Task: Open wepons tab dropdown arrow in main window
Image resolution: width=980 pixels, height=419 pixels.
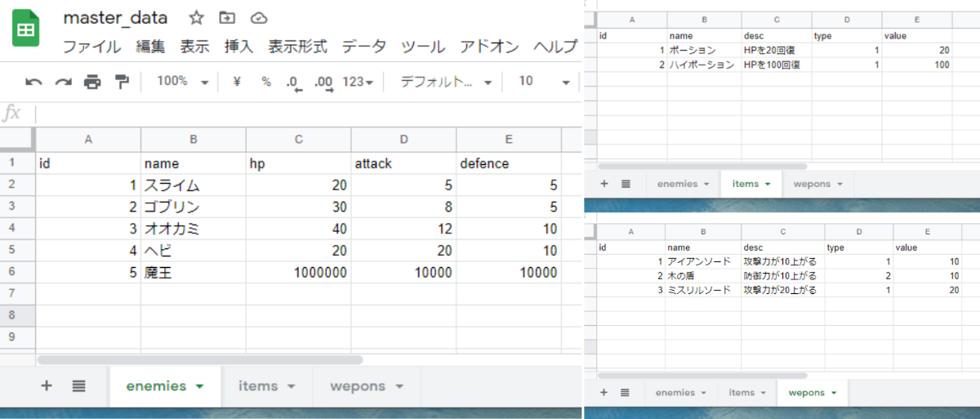Action: click(399, 386)
